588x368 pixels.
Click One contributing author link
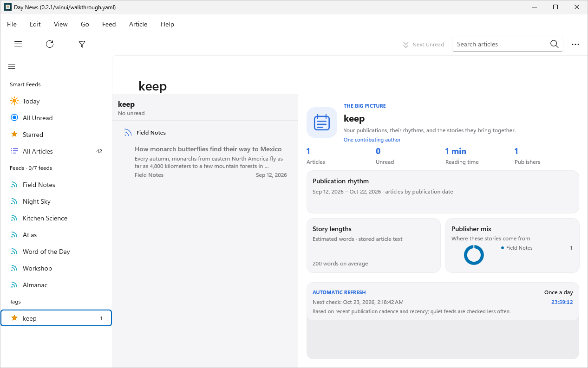[372, 140]
